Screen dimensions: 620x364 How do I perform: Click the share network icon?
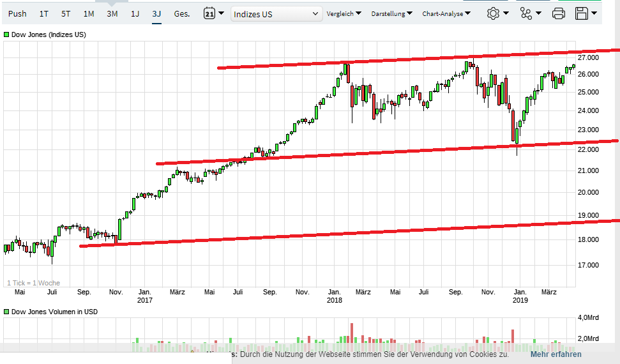526,13
